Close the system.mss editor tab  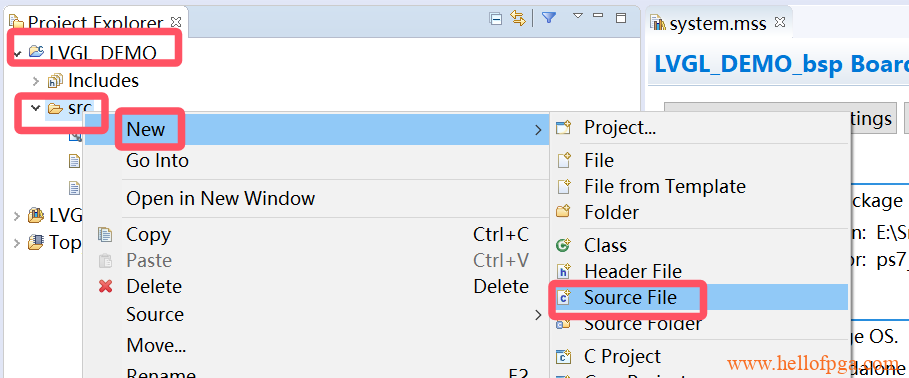coord(780,23)
